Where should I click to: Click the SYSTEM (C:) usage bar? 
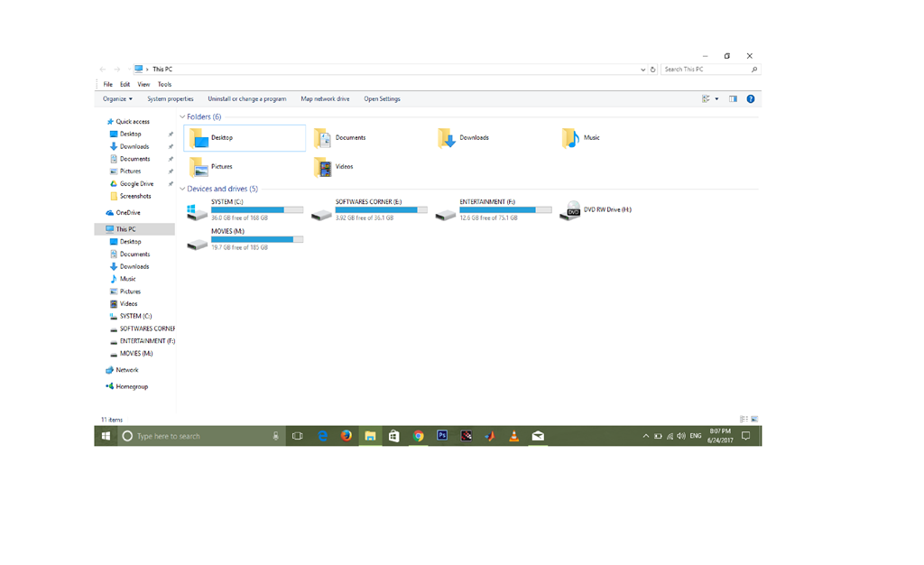point(257,209)
